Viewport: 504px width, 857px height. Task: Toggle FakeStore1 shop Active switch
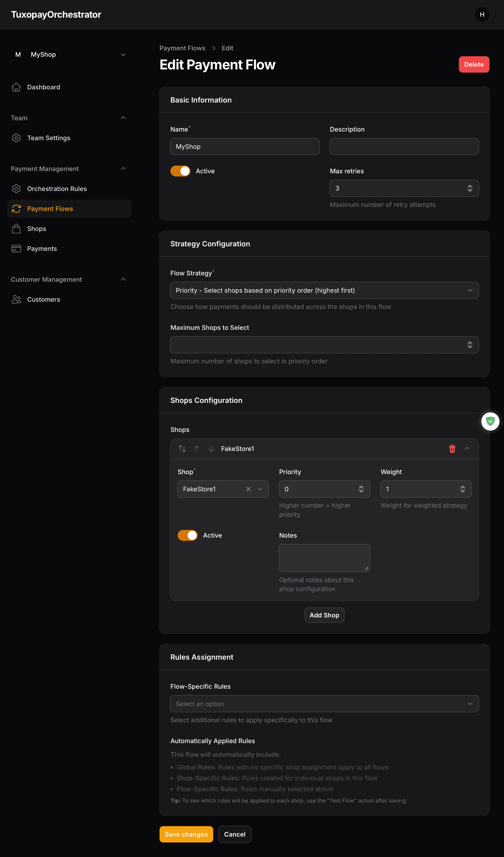(x=187, y=535)
